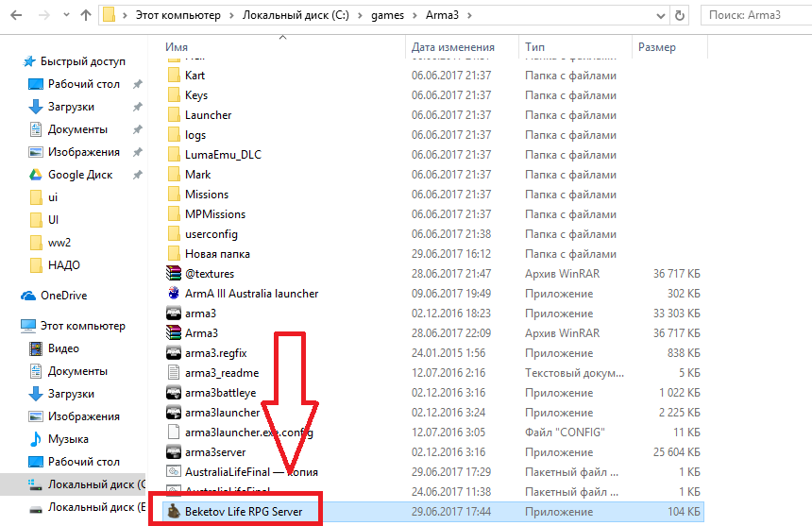
Task: Click arma3.regfix application icon
Action: tap(174, 353)
